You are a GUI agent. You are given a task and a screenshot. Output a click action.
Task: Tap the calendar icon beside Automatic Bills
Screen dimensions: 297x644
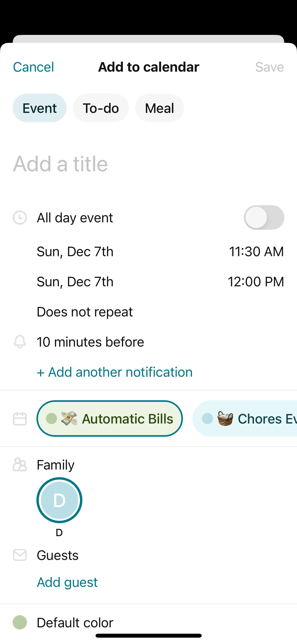click(x=20, y=419)
